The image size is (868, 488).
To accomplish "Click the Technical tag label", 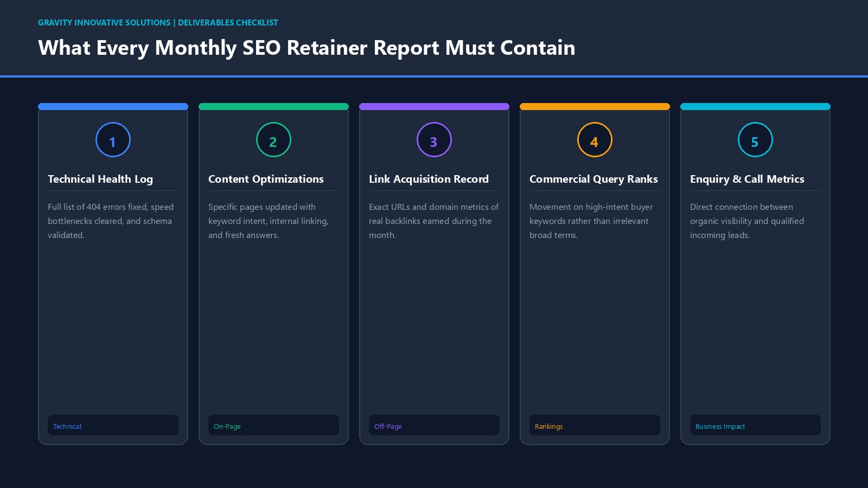I will (113, 426).
